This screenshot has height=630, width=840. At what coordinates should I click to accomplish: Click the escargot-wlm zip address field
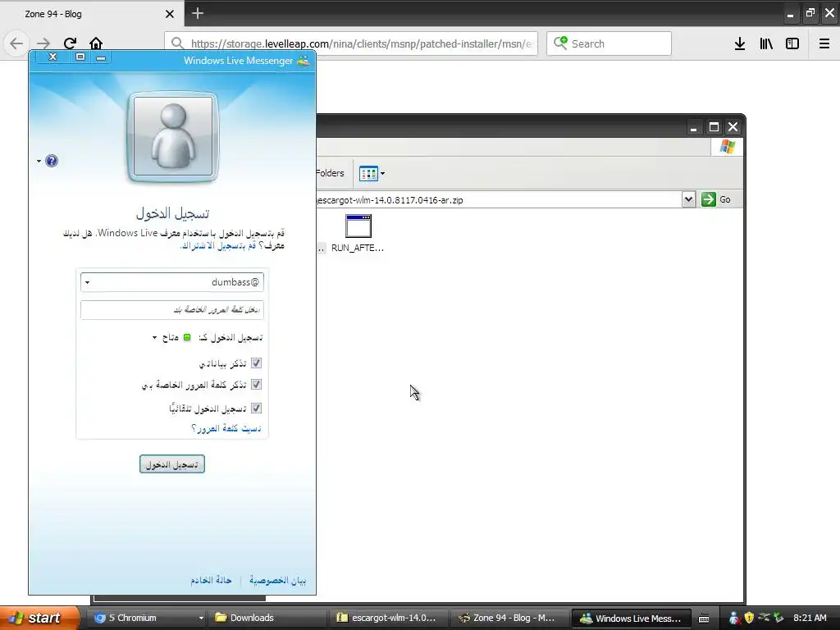pyautogui.click(x=498, y=200)
